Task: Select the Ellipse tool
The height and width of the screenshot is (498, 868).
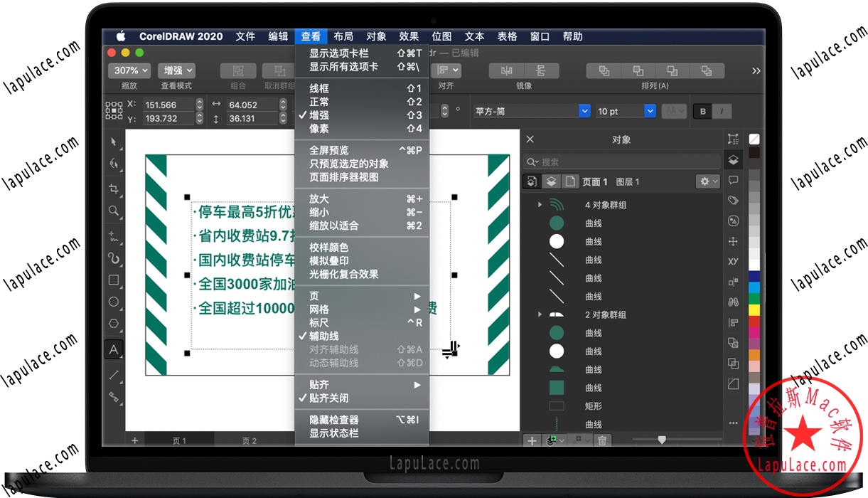Action: (114, 302)
